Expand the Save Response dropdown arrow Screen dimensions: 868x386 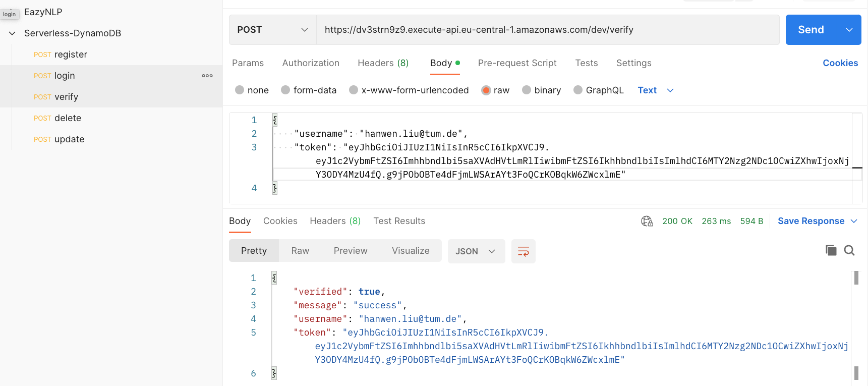854,221
